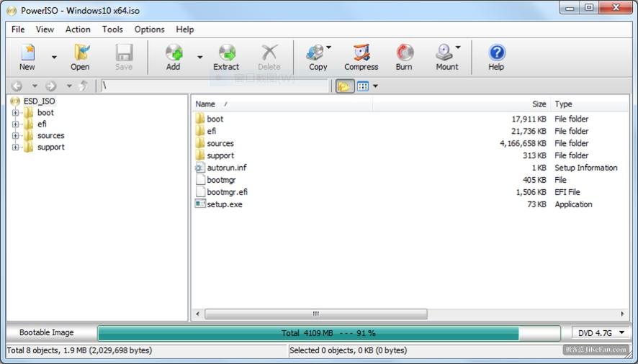Click the Forward navigation arrow

(51, 86)
